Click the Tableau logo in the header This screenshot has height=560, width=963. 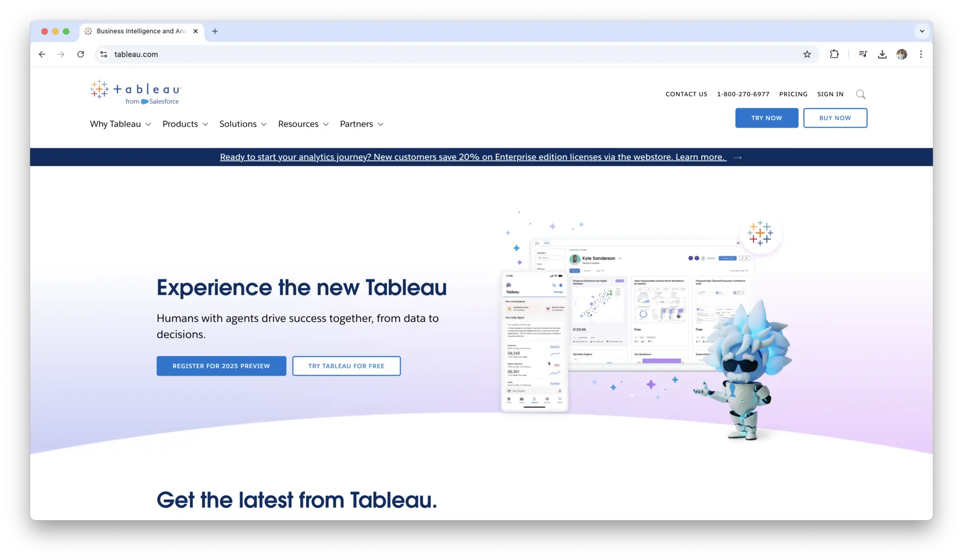coord(135,92)
